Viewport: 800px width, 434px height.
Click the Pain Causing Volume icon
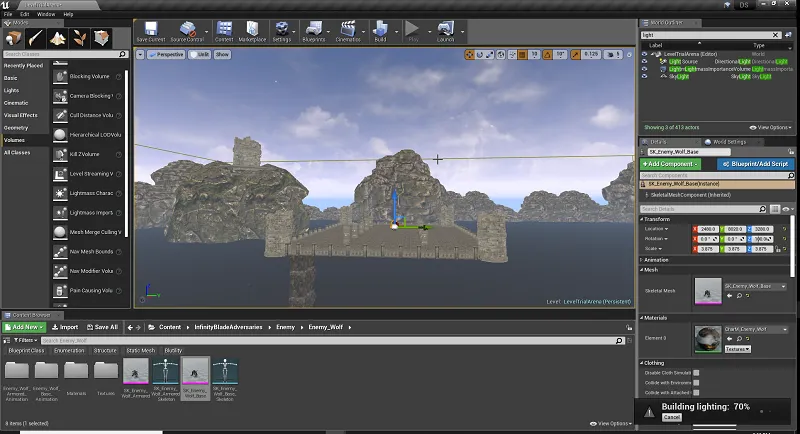60,291
